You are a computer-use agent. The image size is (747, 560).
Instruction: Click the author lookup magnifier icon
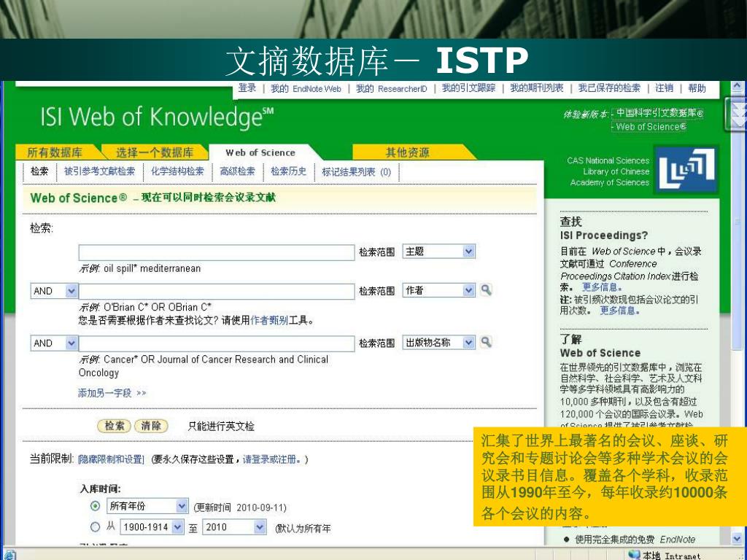tap(486, 289)
